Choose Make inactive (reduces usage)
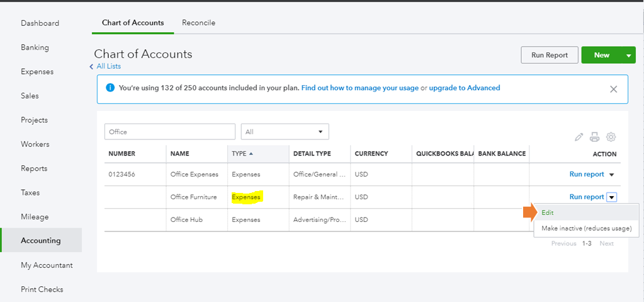The width and height of the screenshot is (644, 302). click(x=587, y=228)
